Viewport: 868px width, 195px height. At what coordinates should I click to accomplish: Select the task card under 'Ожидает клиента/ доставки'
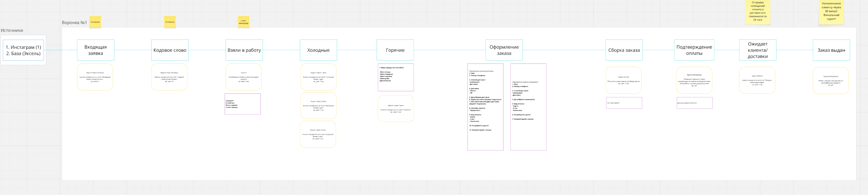(x=757, y=80)
